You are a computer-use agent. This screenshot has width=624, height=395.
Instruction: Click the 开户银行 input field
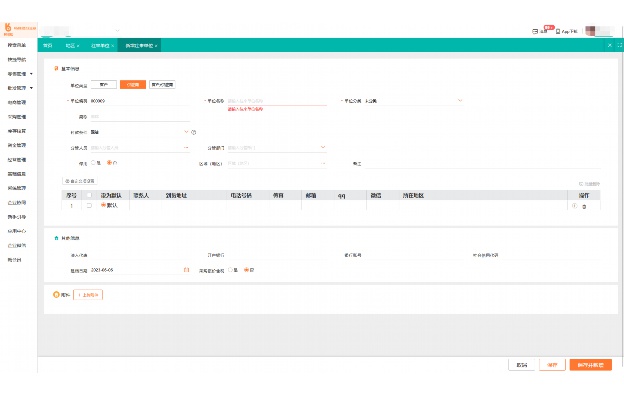click(277, 255)
